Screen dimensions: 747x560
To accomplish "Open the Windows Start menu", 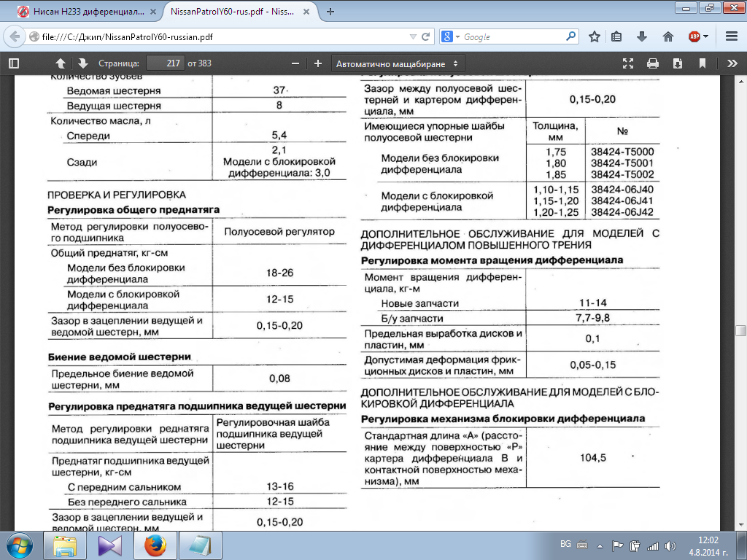I will click(x=20, y=545).
